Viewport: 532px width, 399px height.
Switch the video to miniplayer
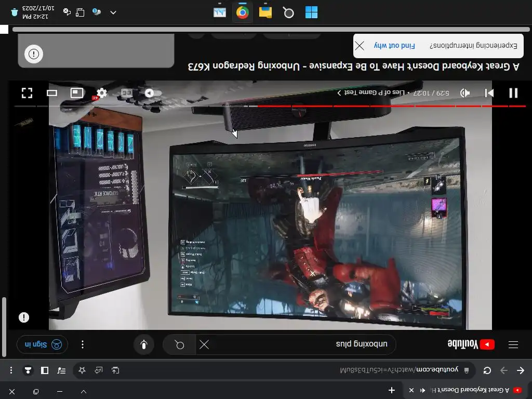77,93
